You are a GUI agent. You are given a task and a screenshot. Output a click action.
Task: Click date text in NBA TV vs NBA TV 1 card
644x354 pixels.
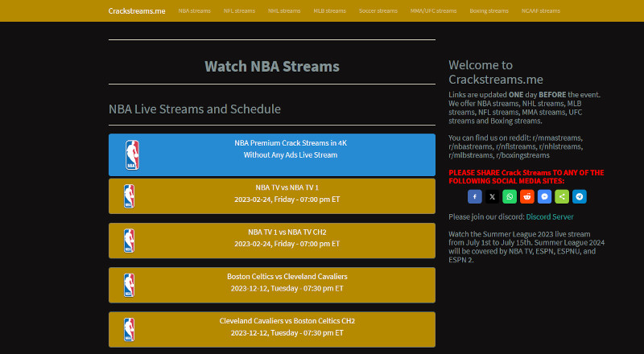[287, 200]
